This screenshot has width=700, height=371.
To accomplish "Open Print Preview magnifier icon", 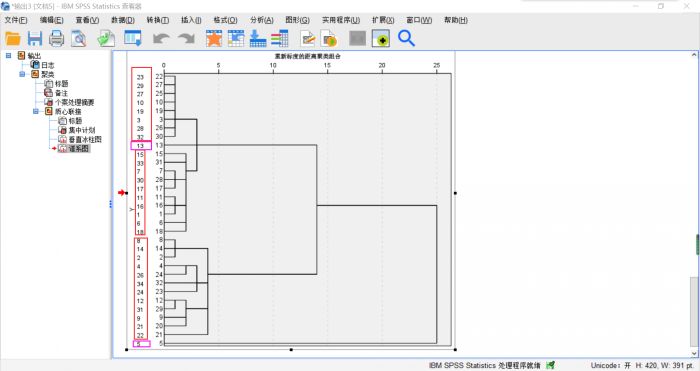I will tap(79, 38).
